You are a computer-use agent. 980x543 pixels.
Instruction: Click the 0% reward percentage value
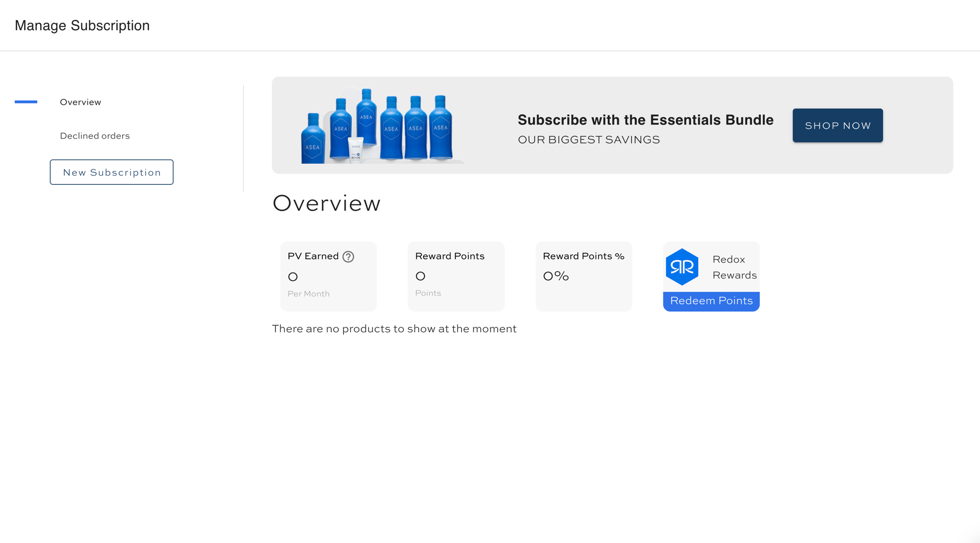click(x=556, y=276)
